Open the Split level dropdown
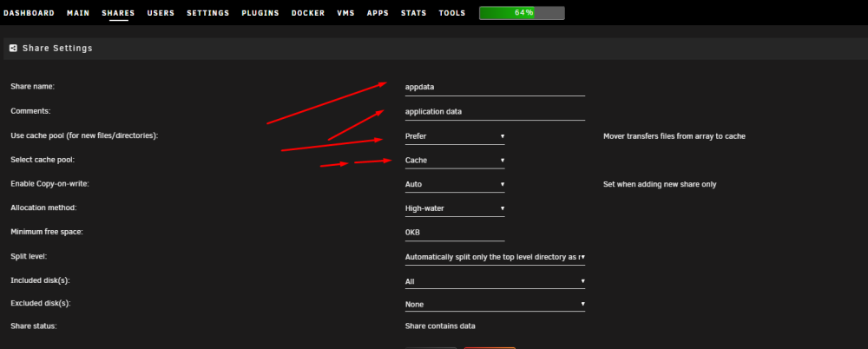Image resolution: width=868 pixels, height=349 pixels. coord(495,257)
